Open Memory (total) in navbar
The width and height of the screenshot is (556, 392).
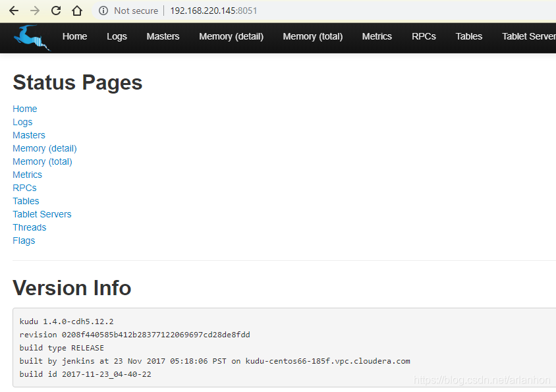pyautogui.click(x=313, y=36)
